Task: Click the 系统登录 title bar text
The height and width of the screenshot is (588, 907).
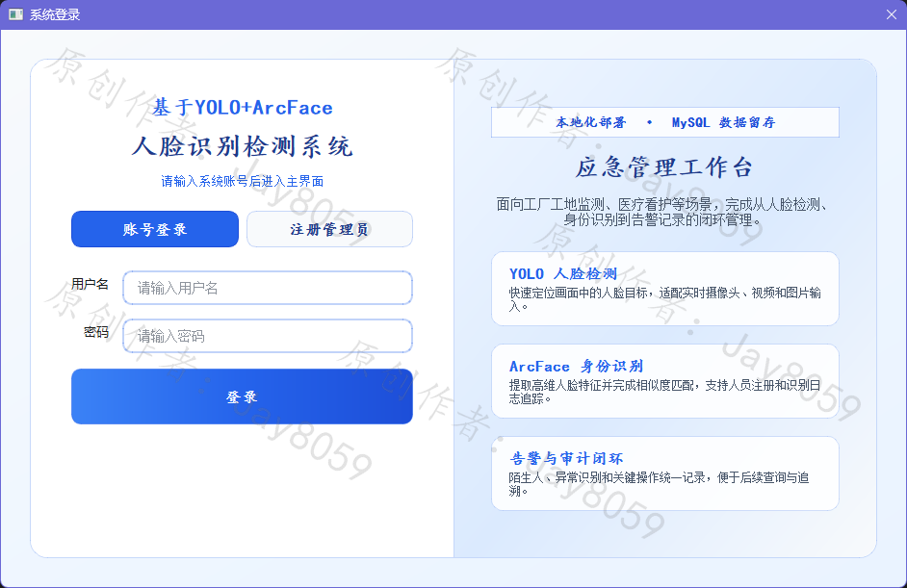Action: click(55, 14)
